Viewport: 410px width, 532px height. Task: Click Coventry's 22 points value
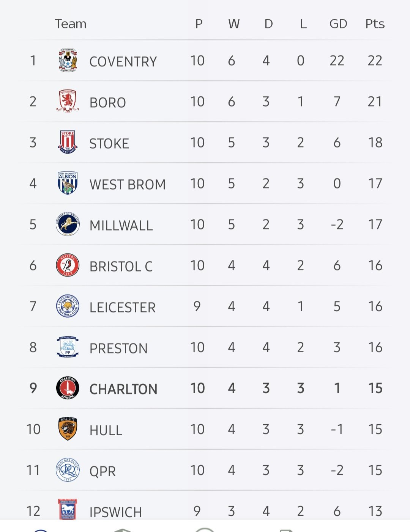coord(375,61)
